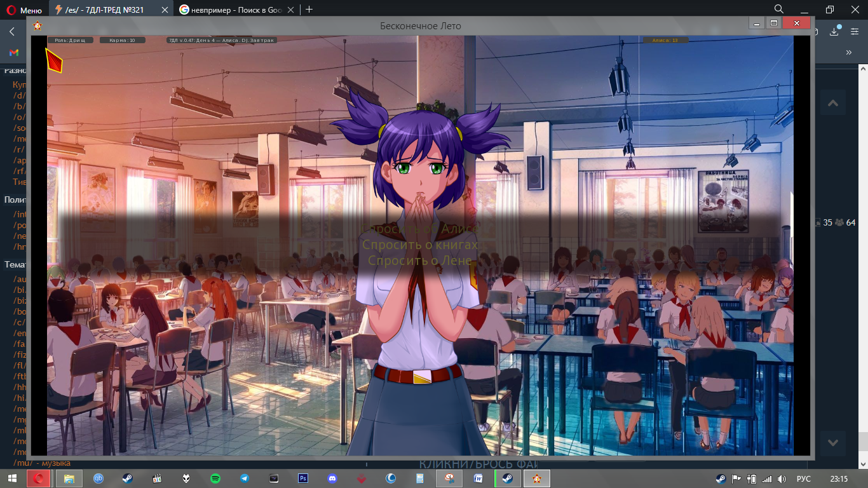Open the clock showing 23:15
Image resolution: width=868 pixels, height=488 pixels.
tap(839, 478)
